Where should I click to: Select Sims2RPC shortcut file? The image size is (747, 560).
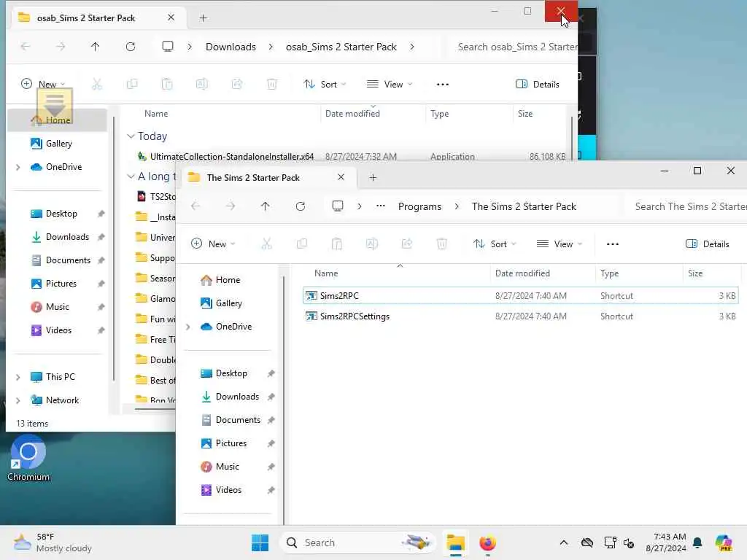coord(521,296)
